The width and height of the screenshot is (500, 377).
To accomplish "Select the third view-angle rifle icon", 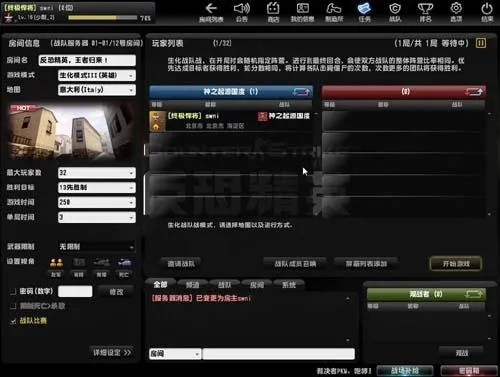I will (x=102, y=263).
